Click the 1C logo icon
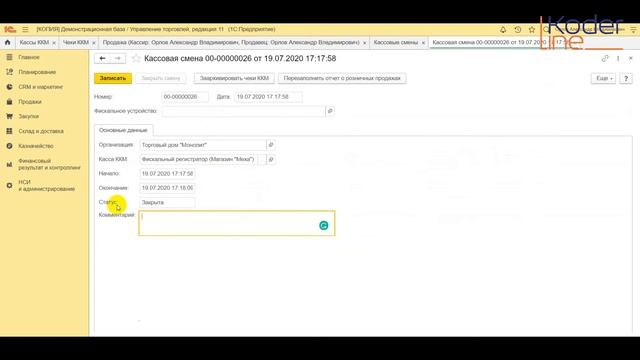This screenshot has width=640, height=360. pyautogui.click(x=10, y=29)
